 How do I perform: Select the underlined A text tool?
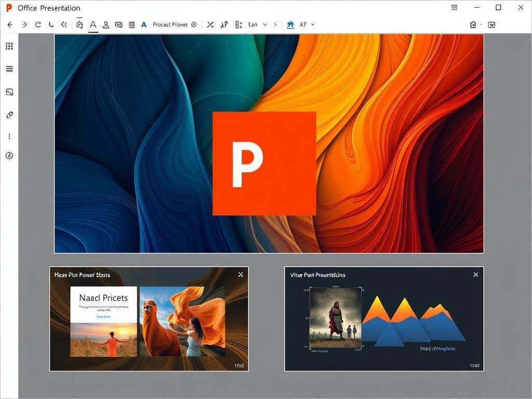pos(93,25)
